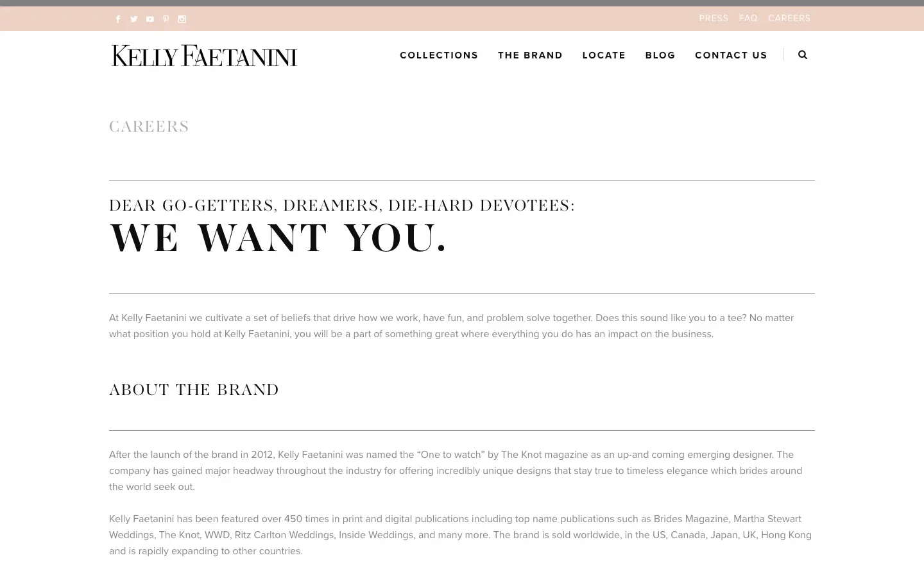
Task: Click the Kelly Faetanini logo
Action: tap(204, 56)
